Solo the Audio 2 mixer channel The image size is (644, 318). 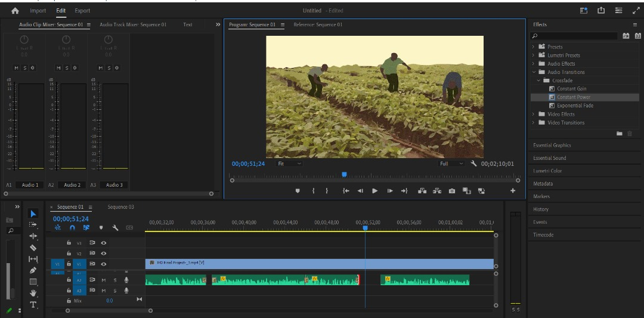tap(67, 68)
